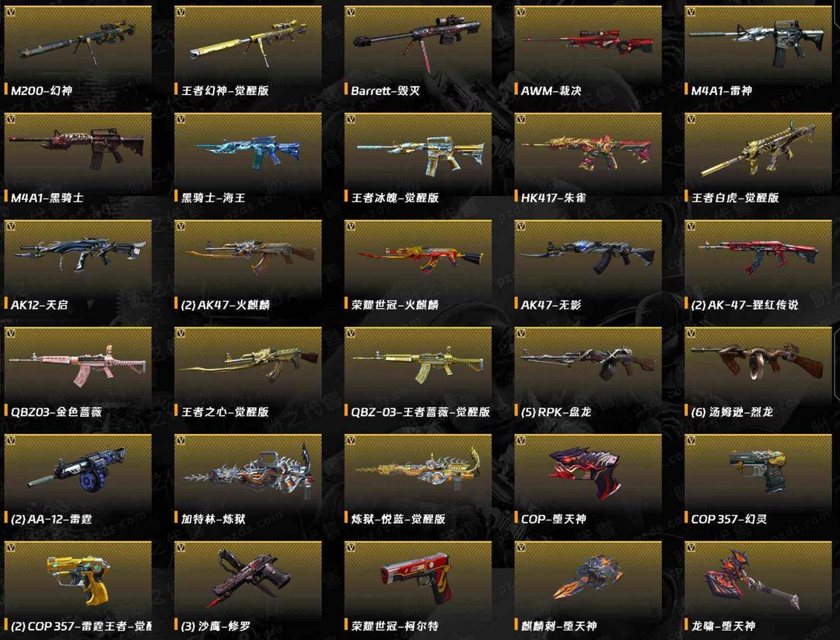Select the 黑骑士-海王 blue rifle

(x=248, y=152)
